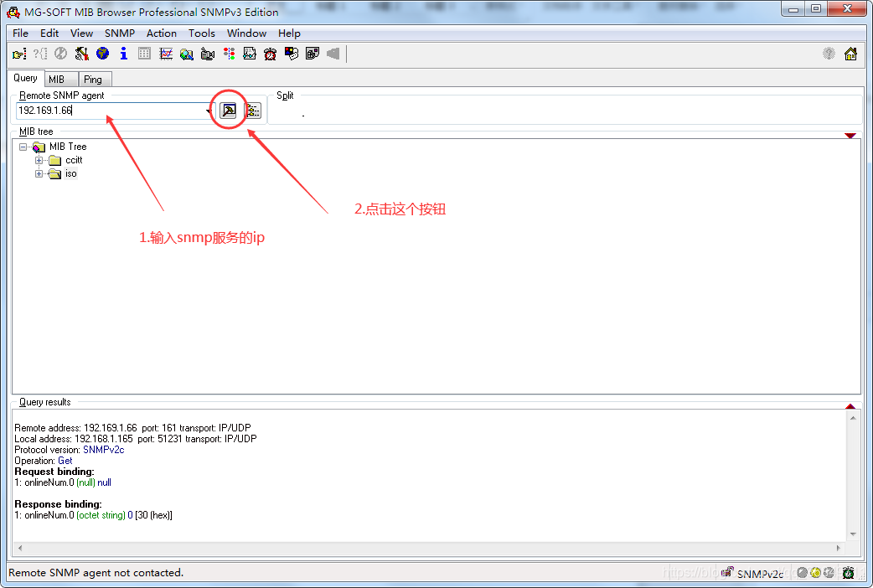Minimize the MIB Browser window
This screenshot has width=873, height=588.
tap(793, 9)
